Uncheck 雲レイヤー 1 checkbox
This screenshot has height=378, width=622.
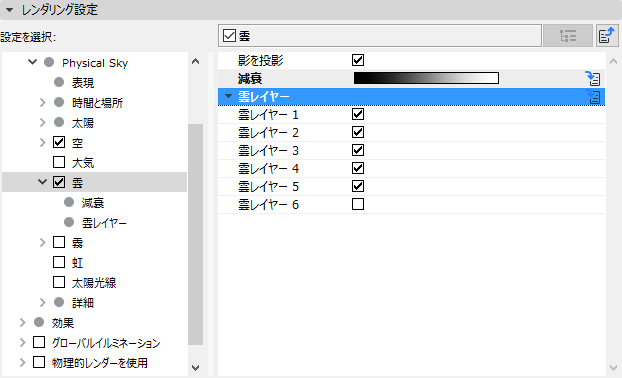[358, 114]
